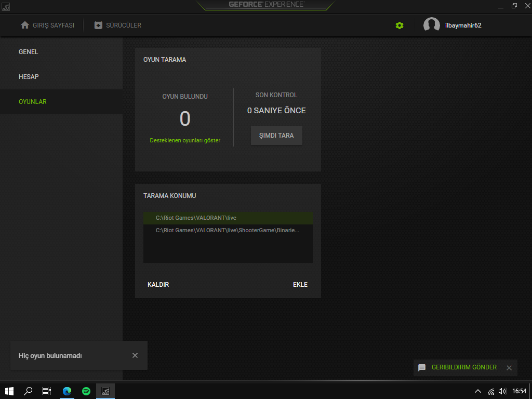Click username ilbaymahir62

pos(463,25)
